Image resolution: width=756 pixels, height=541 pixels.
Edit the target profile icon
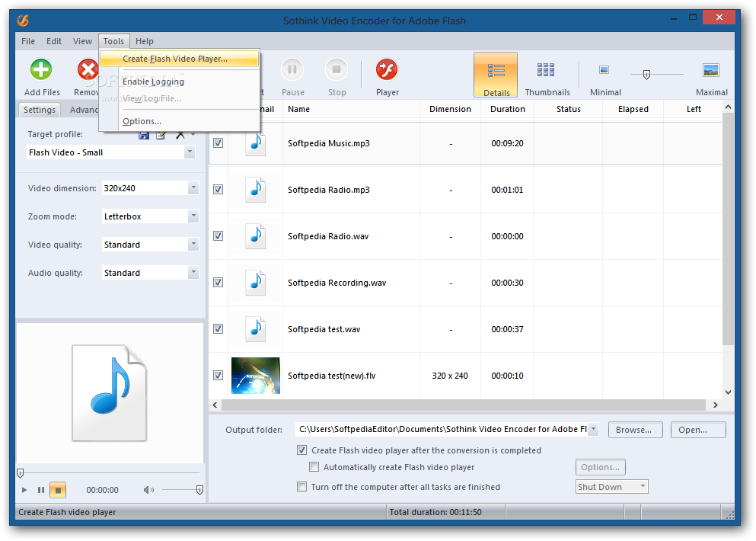pos(161,136)
